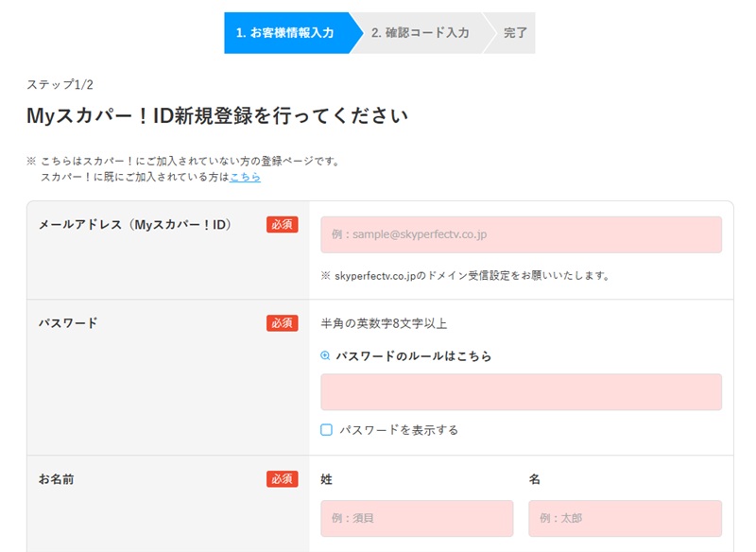Click the 完了 step indicator
Screen dimensions: 756x552
(515, 33)
